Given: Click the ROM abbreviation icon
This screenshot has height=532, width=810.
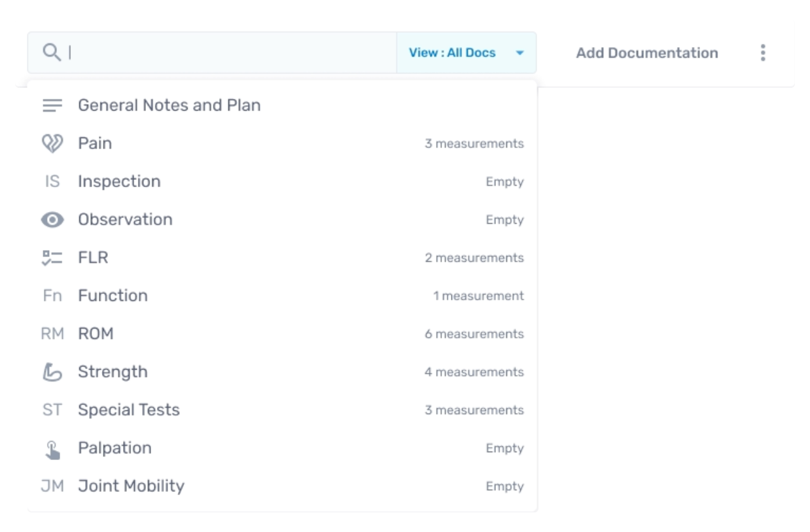Looking at the screenshot, I should [x=52, y=334].
